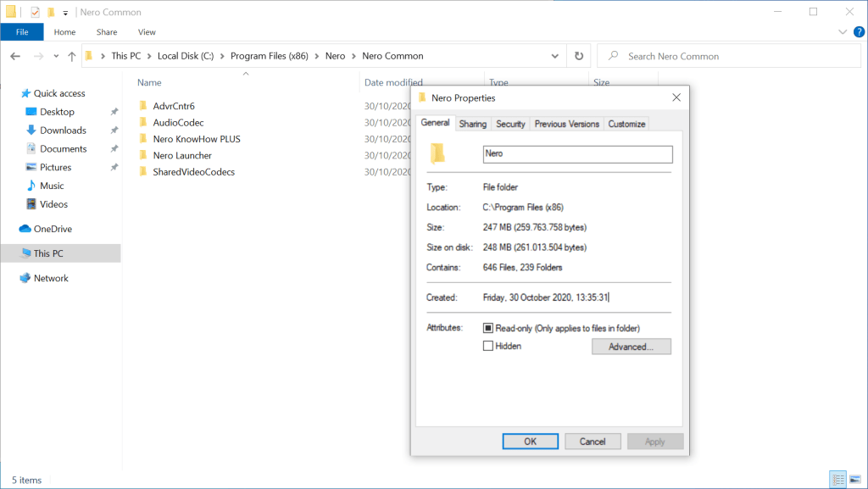This screenshot has width=868, height=489.
Task: Toggle the Read-only attribute checkbox
Action: tap(487, 328)
